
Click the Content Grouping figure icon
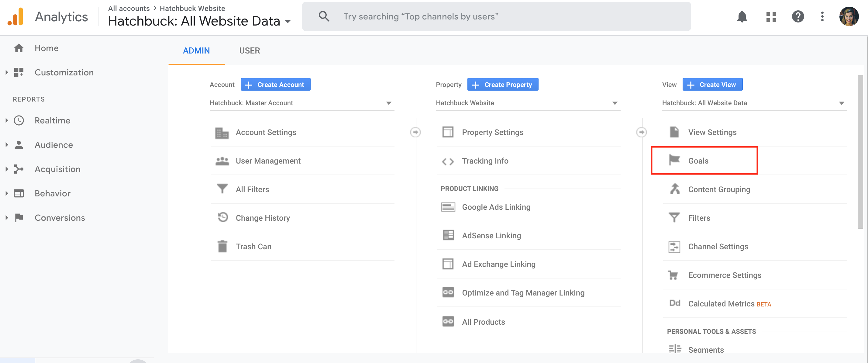[675, 189]
